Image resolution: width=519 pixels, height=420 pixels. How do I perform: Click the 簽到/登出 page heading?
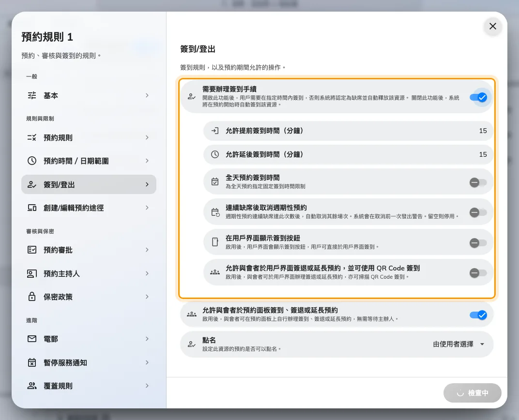point(198,49)
